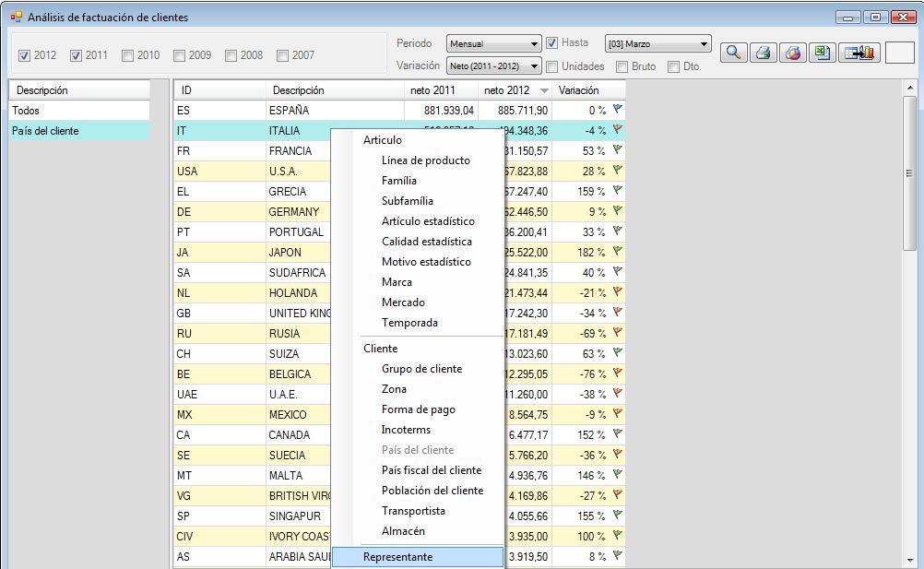924x569 pixels.
Task: Open the Periodo dropdown set to Mensual
Action: coord(493,43)
